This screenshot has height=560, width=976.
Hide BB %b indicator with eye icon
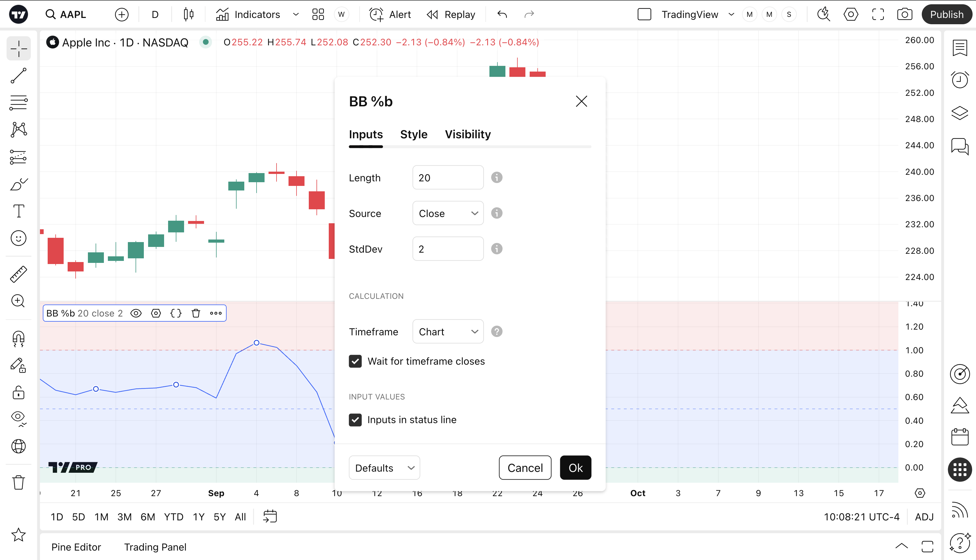pyautogui.click(x=136, y=313)
